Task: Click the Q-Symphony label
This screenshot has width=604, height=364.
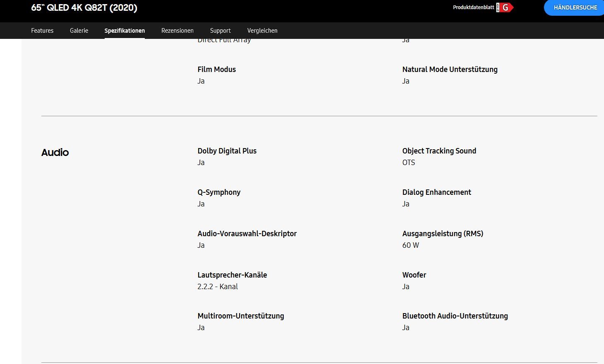Action: pyautogui.click(x=219, y=192)
